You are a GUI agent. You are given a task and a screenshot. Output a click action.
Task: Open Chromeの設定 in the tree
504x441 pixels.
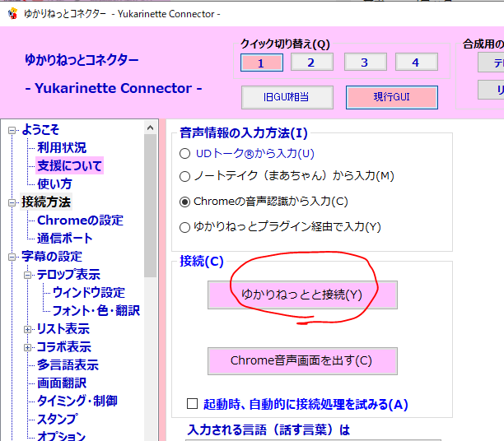tap(80, 220)
